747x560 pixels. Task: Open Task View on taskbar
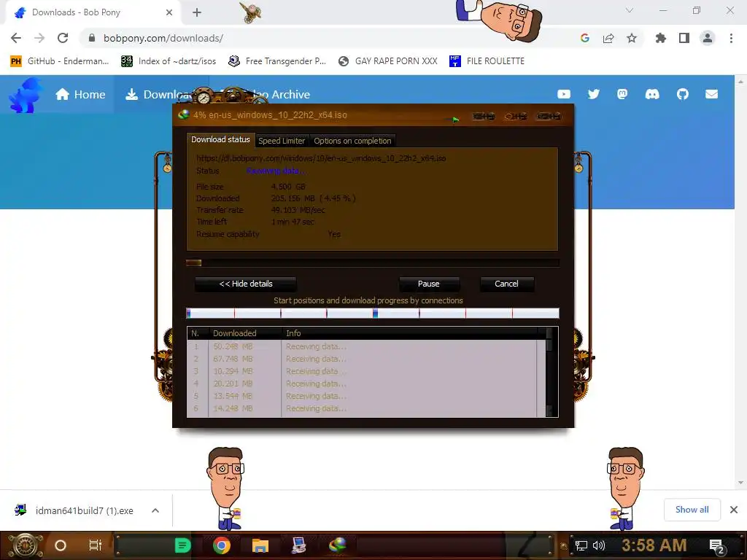[x=96, y=545]
